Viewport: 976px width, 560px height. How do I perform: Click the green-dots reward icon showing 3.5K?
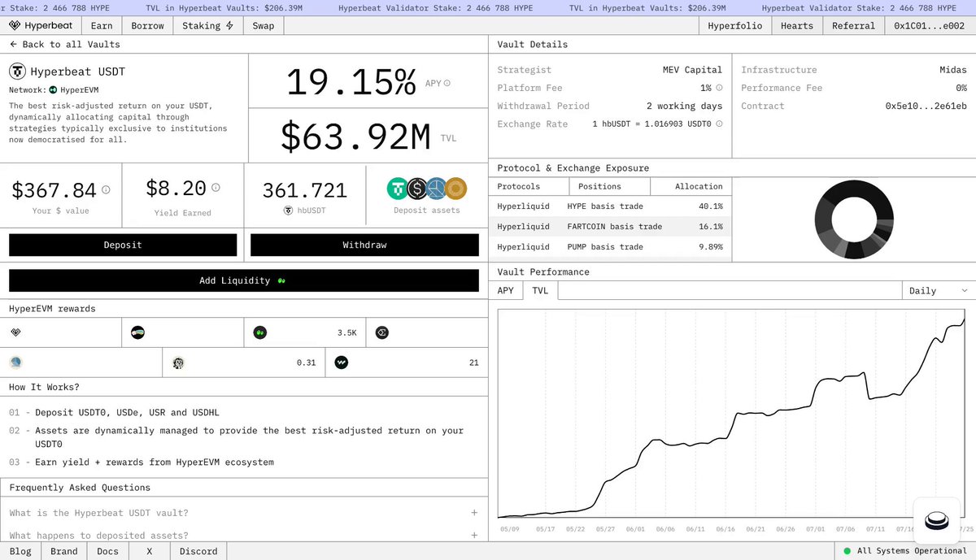coord(259,332)
